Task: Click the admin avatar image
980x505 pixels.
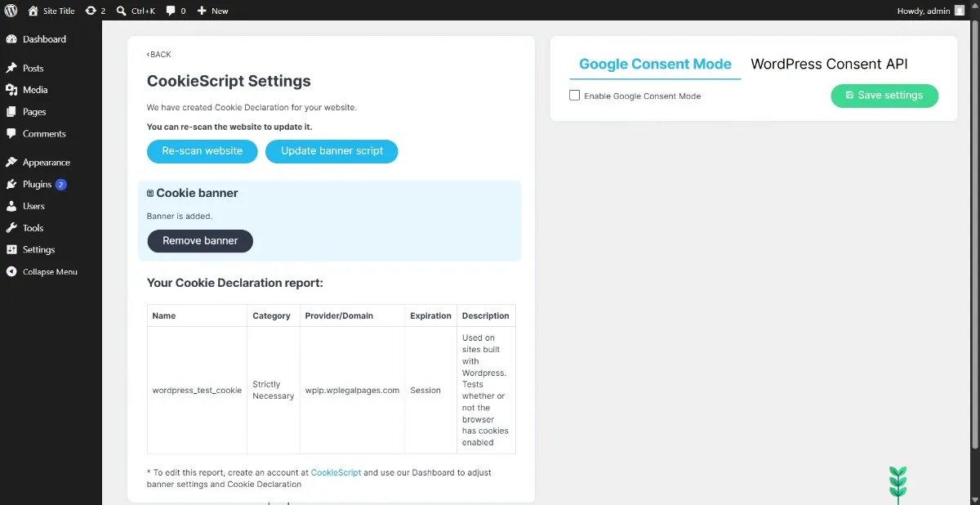Action: tap(960, 11)
